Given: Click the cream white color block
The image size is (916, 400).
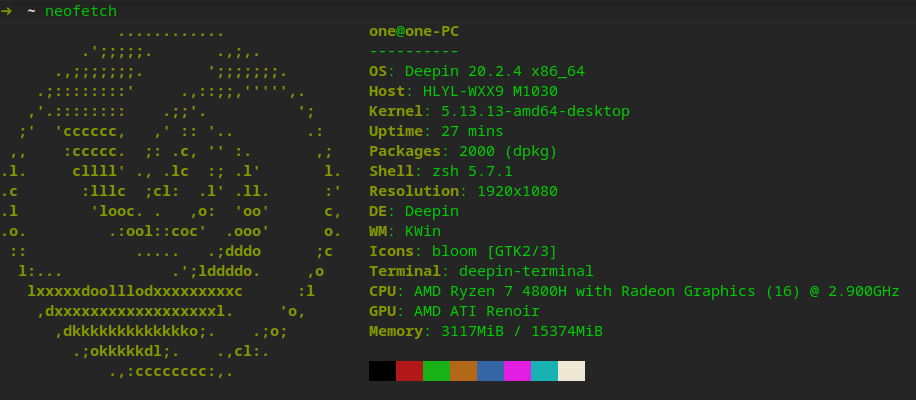Looking at the screenshot, I should (571, 371).
